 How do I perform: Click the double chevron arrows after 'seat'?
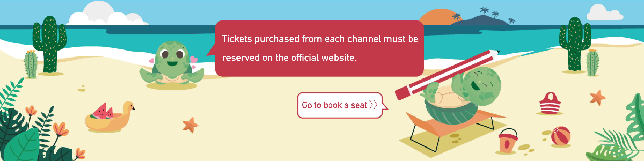pyautogui.click(x=373, y=105)
